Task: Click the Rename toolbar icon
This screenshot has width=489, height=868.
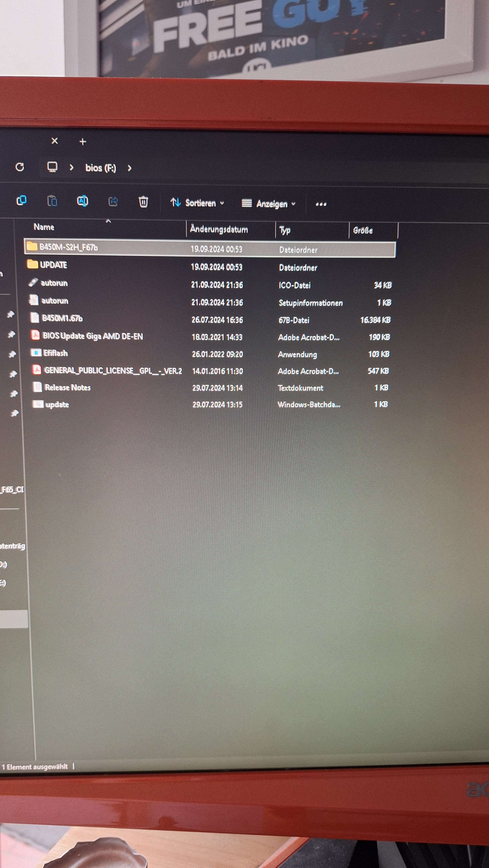Action: coord(83,201)
